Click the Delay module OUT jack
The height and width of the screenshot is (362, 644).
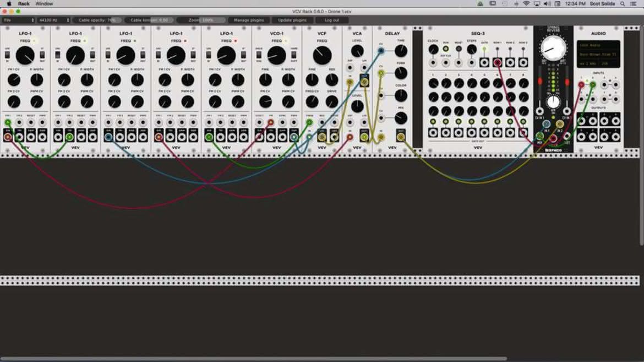pos(401,137)
